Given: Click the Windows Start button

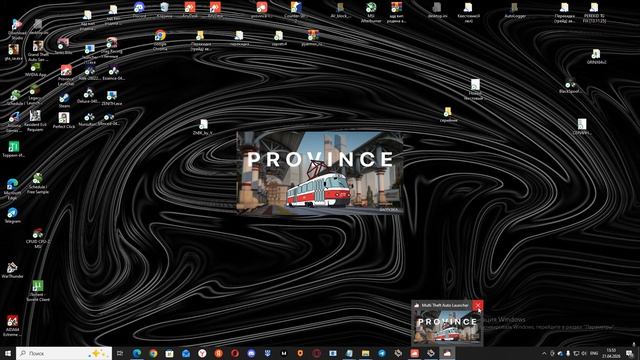Looking at the screenshot, I should [8, 353].
